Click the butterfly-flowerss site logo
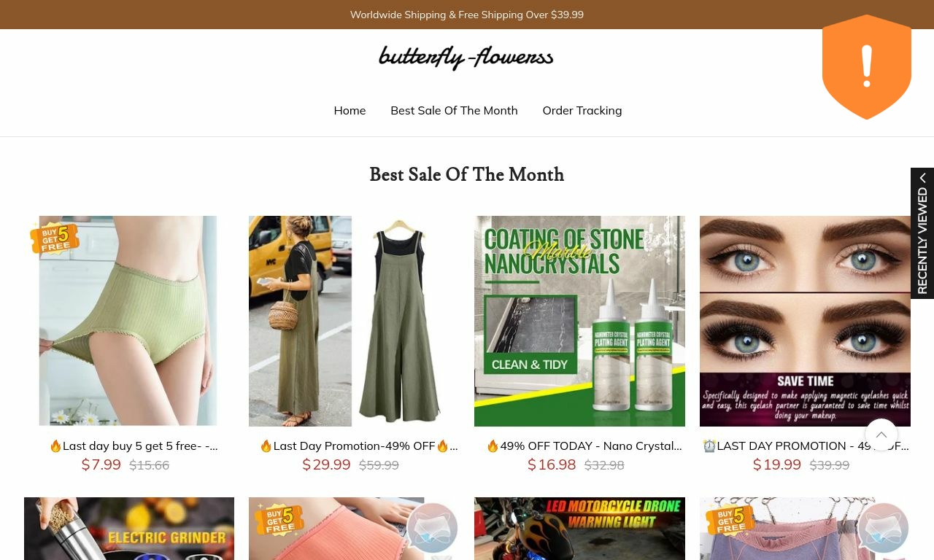Screen dimensions: 934x560 pos(466,58)
